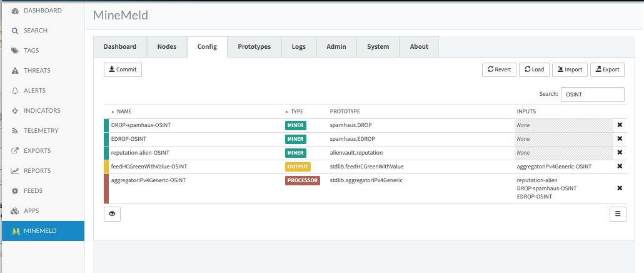Screen dimensions: 644x273
Task: Click the Search field containing OSINT
Action: click(x=592, y=94)
